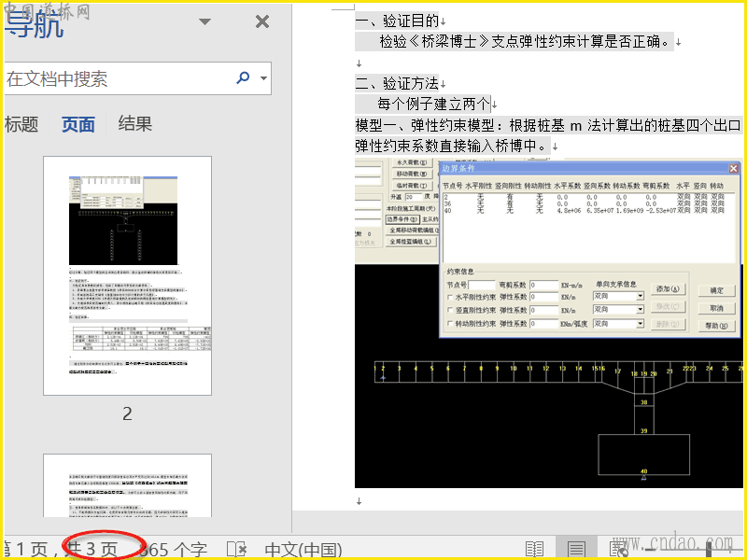Switch to the 页面 tab
The image size is (747, 560).
78,124
